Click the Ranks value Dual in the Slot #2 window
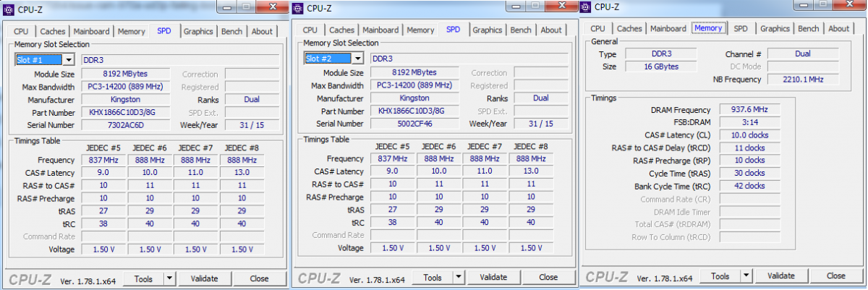 (x=540, y=98)
